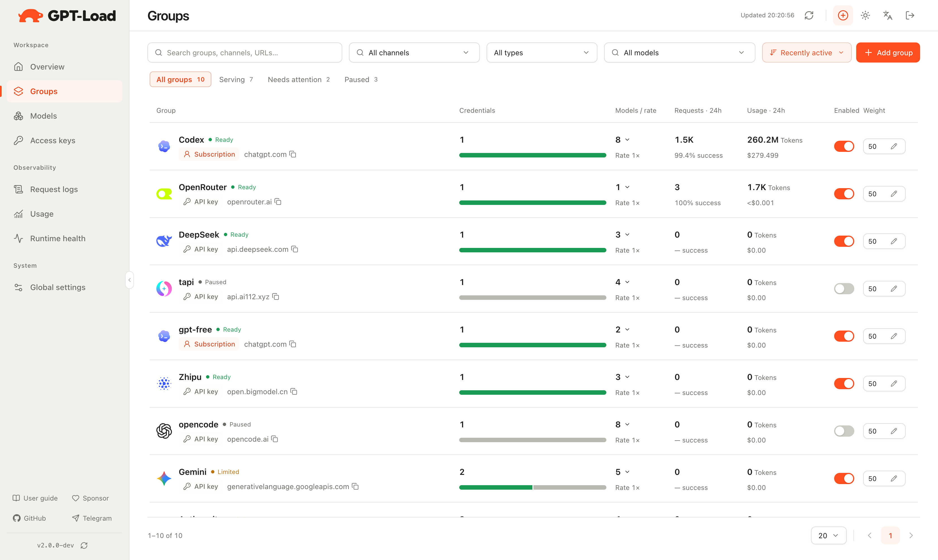Click the Gemini sparkle icon
The image size is (938, 560).
(164, 478)
